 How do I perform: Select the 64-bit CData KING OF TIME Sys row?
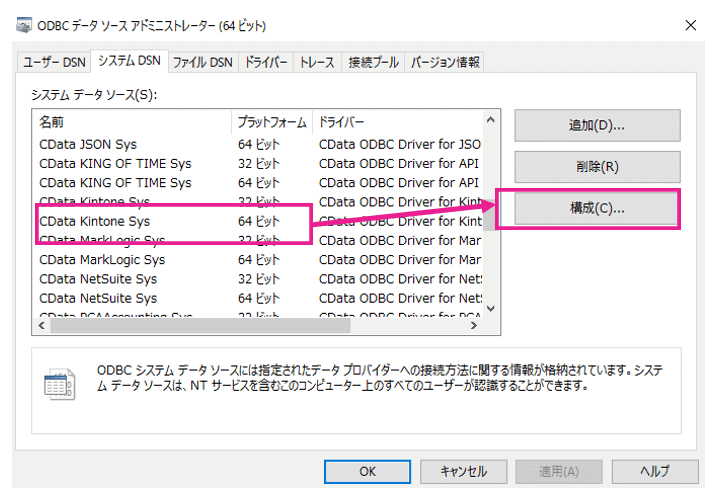(258, 183)
